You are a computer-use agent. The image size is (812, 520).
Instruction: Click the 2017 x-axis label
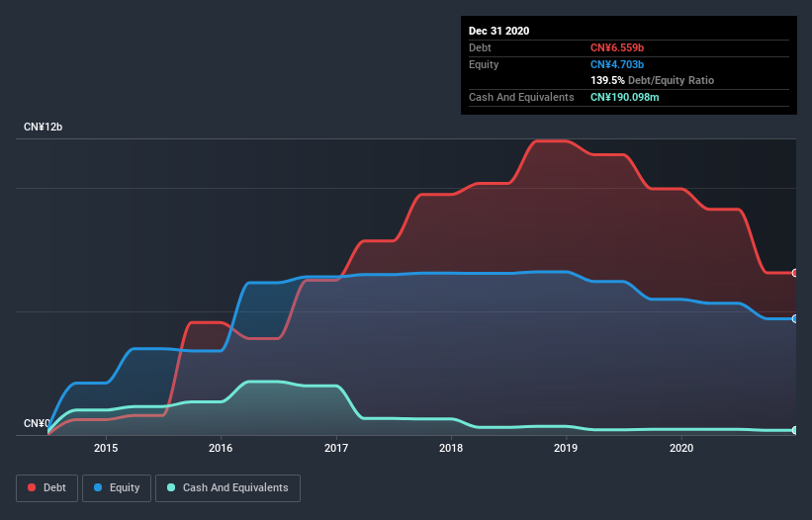coord(336,448)
